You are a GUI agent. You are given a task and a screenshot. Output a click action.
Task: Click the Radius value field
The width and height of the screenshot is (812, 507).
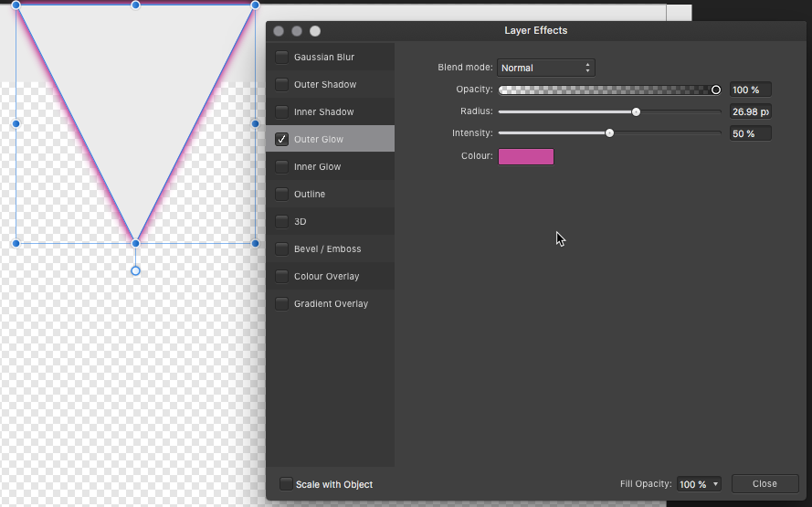(749, 111)
